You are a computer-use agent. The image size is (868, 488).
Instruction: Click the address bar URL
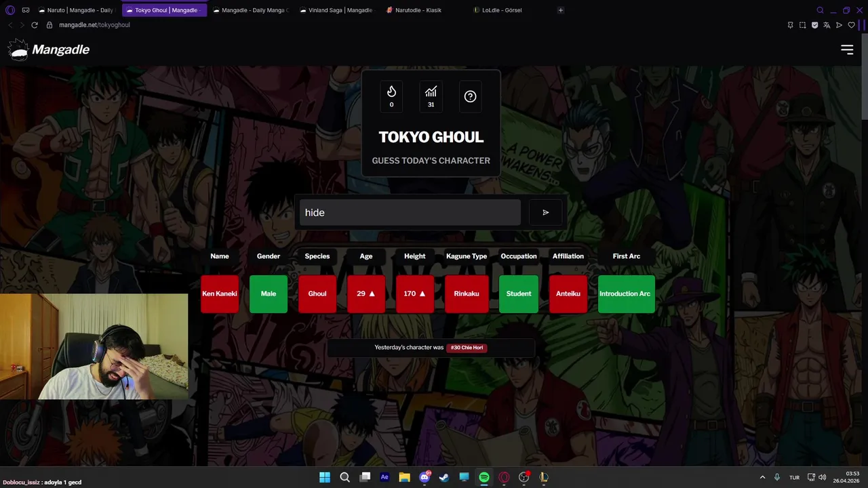94,25
